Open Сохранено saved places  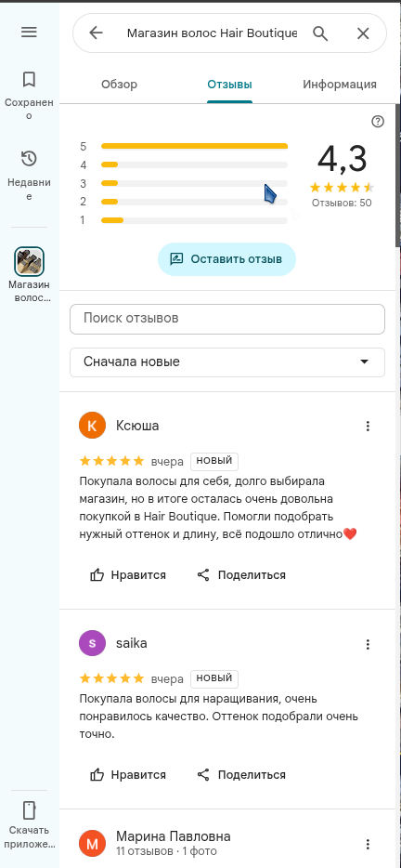[x=29, y=95]
